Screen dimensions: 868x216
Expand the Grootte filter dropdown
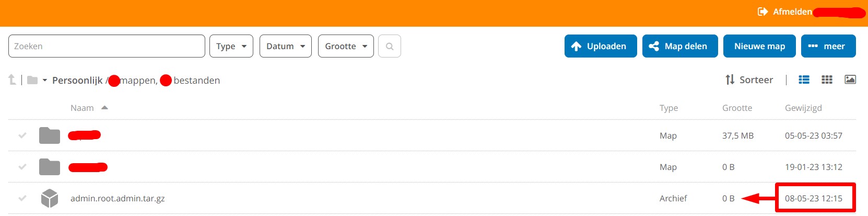click(346, 46)
